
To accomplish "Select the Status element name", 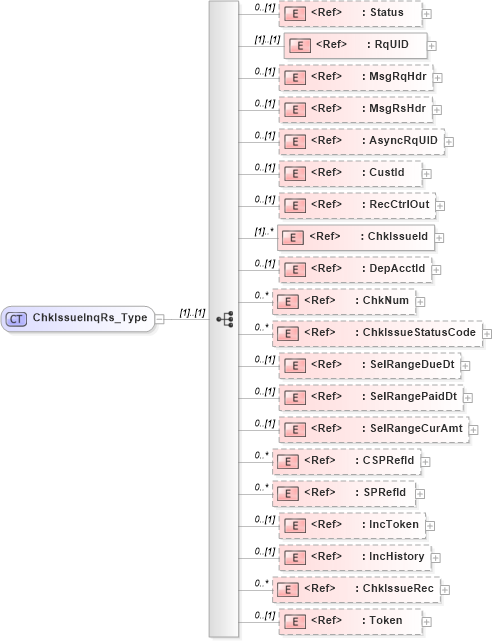I will 387,12.
